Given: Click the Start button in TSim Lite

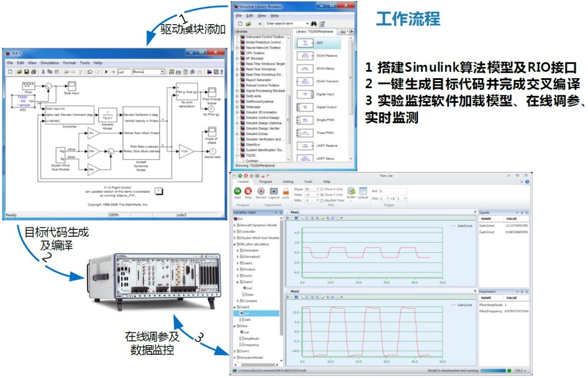Looking at the screenshot, I should point(238,192).
